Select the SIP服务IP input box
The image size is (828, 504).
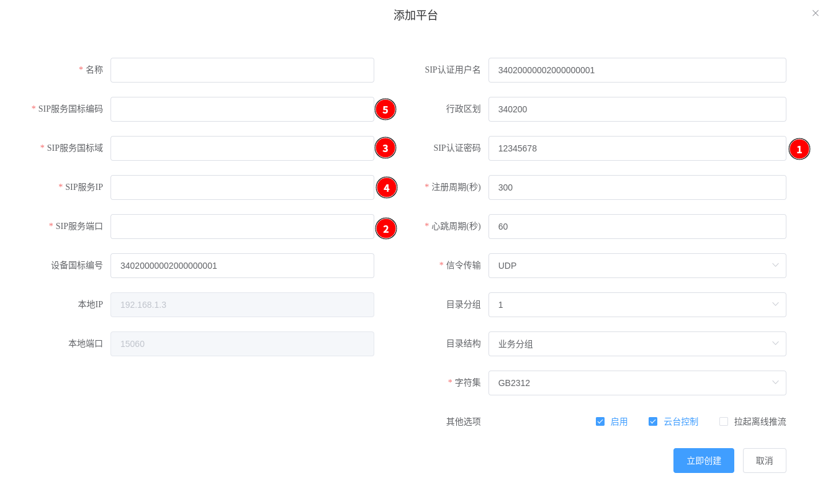(x=242, y=187)
